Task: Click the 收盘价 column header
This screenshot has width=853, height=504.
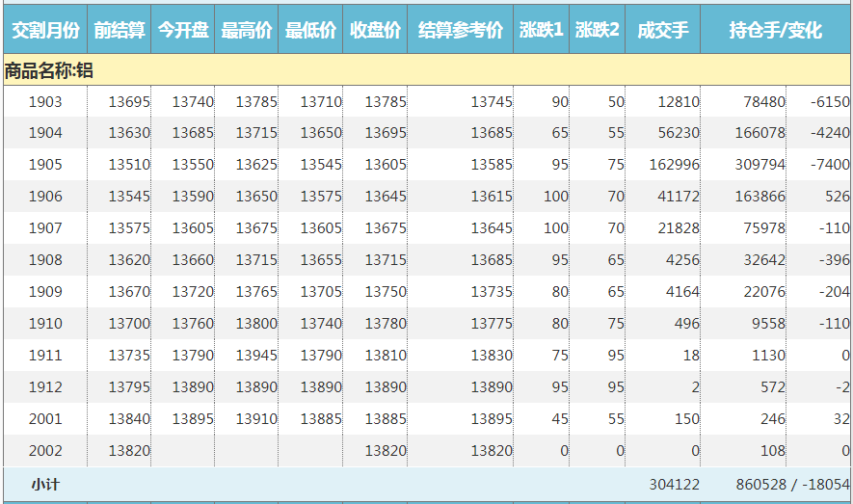Action: point(375,31)
